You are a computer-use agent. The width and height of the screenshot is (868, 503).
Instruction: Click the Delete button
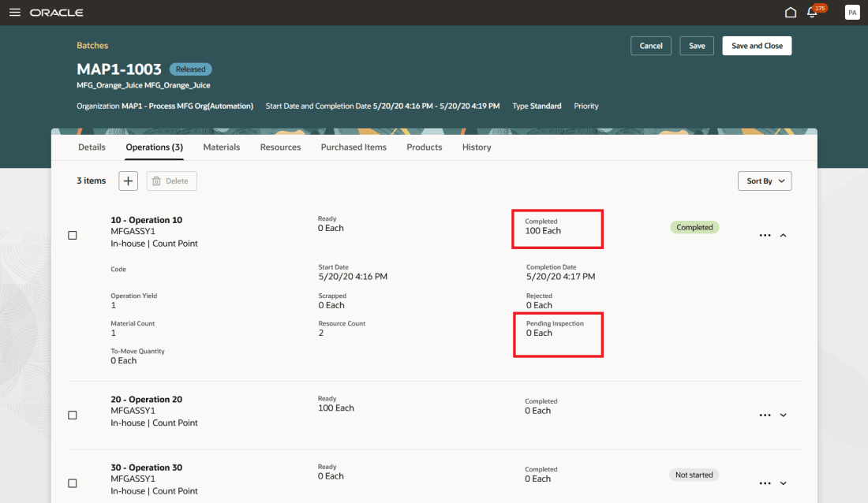(x=171, y=181)
